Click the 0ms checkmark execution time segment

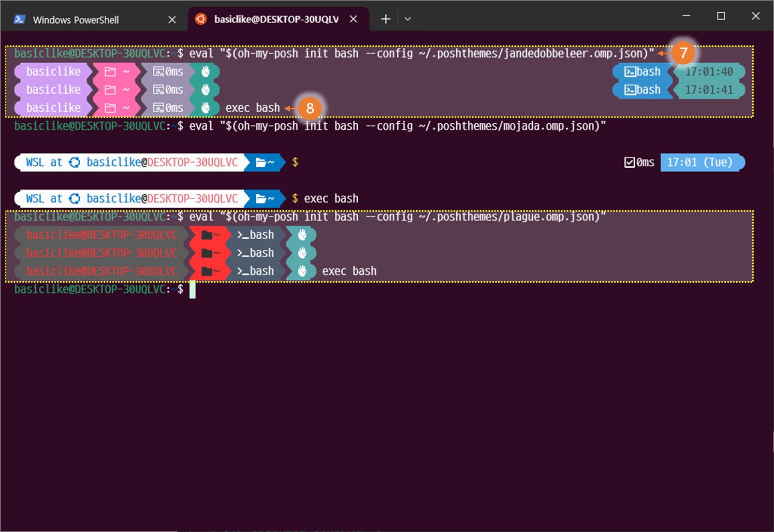(639, 162)
